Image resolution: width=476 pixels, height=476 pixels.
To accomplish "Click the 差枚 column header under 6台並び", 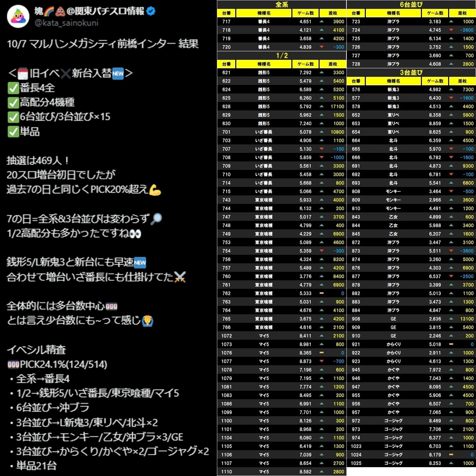I will coord(462,13).
